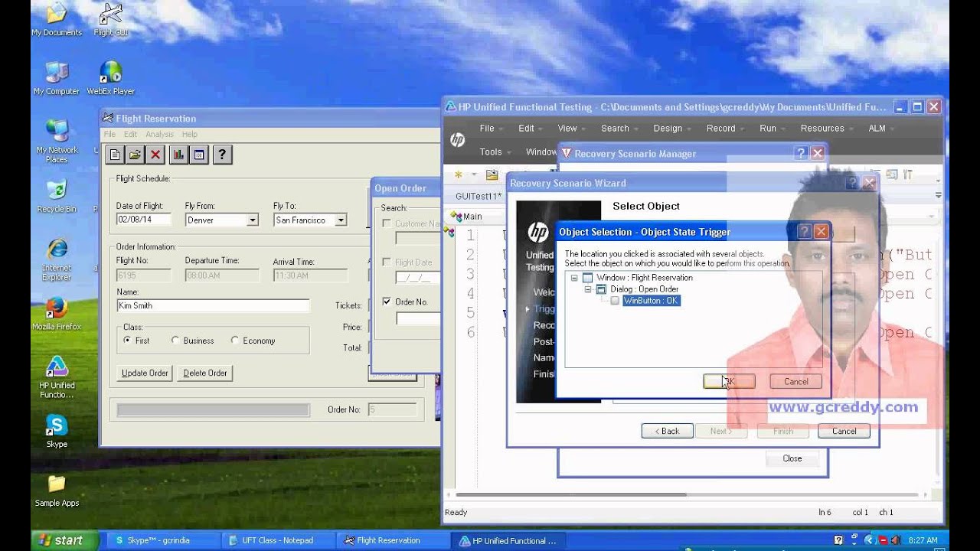
Task: Toggle Customer Name checkbox in Open Order dialog
Action: [x=387, y=223]
